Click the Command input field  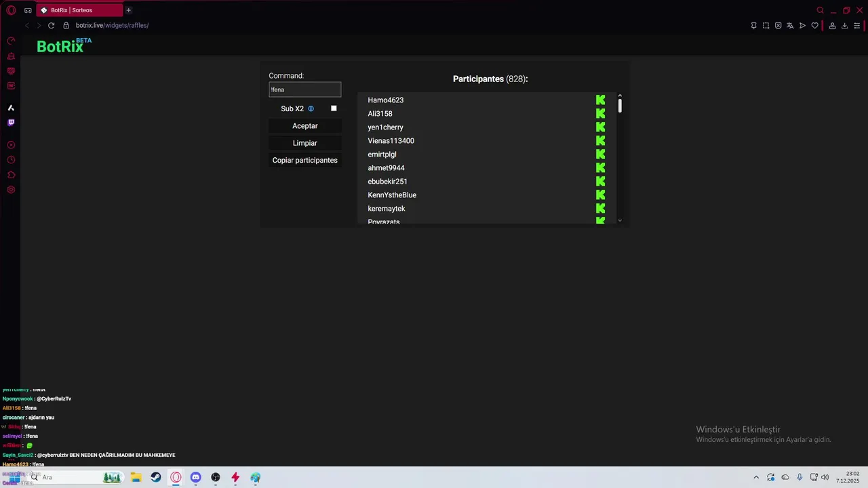pyautogui.click(x=304, y=89)
